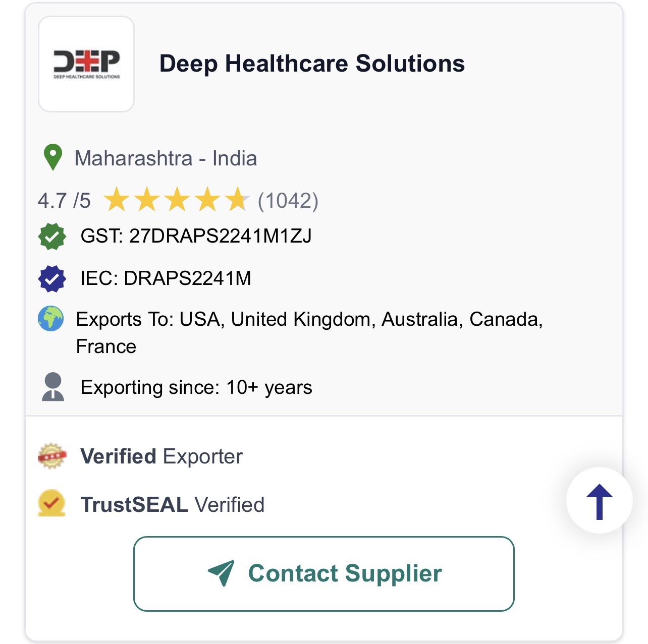Click the Deep Healthcare Solutions logo thumbnail
This screenshot has width=648, height=644.
(86, 64)
